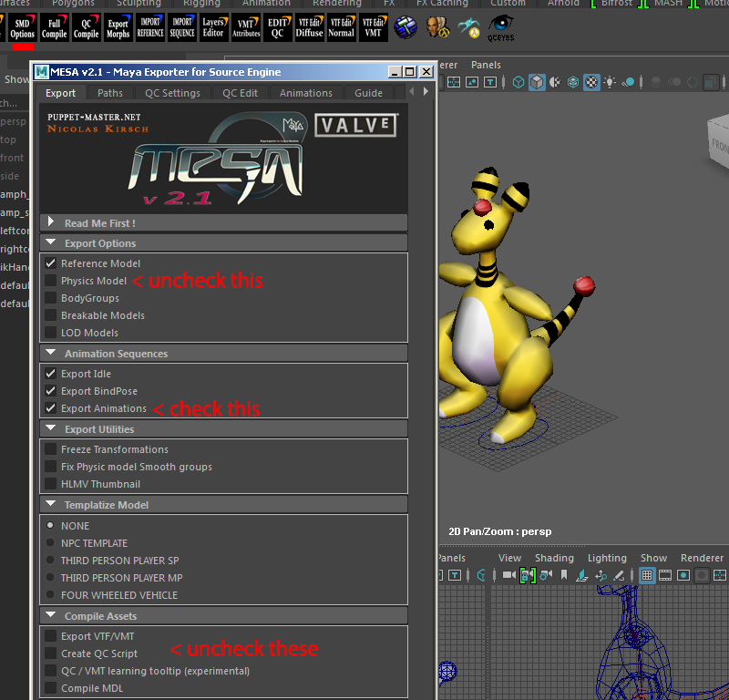Click bookmark icon in lower panel toolbar

coord(564,575)
